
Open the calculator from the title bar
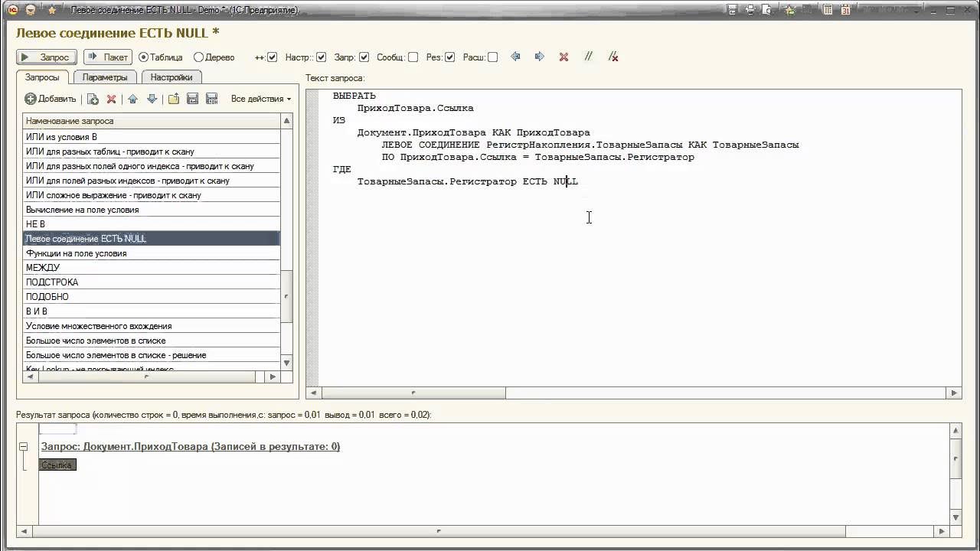tap(828, 10)
